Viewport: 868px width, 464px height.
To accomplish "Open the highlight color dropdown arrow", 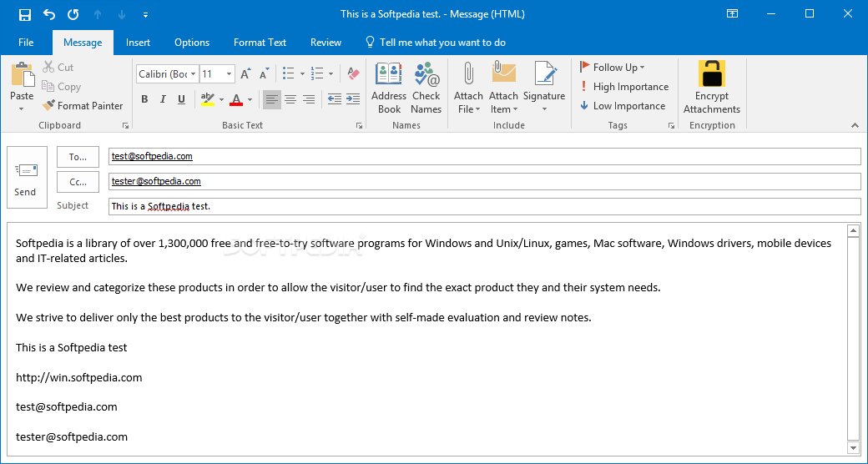I will (221, 99).
